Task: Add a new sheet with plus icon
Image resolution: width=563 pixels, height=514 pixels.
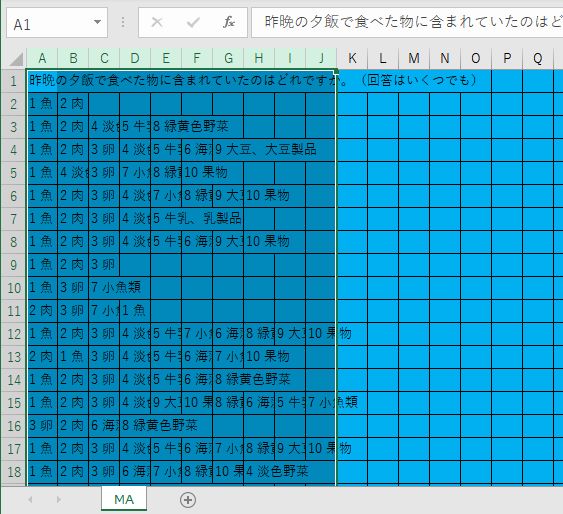Action: (188, 500)
